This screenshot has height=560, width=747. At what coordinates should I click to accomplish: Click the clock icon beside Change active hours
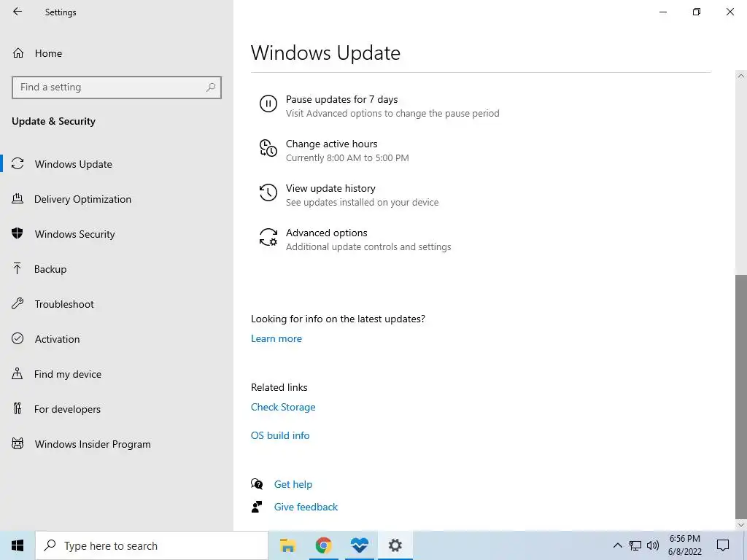tap(268, 147)
